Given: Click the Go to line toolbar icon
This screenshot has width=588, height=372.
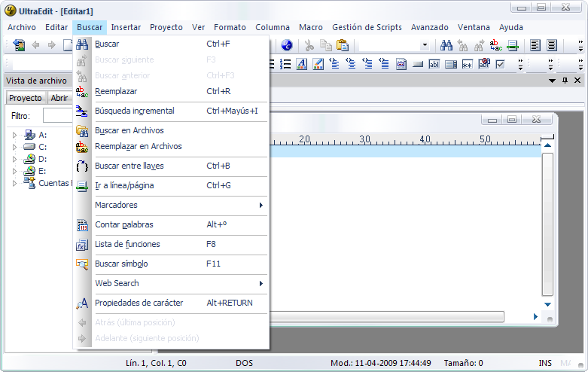Looking at the screenshot, I should [x=513, y=45].
